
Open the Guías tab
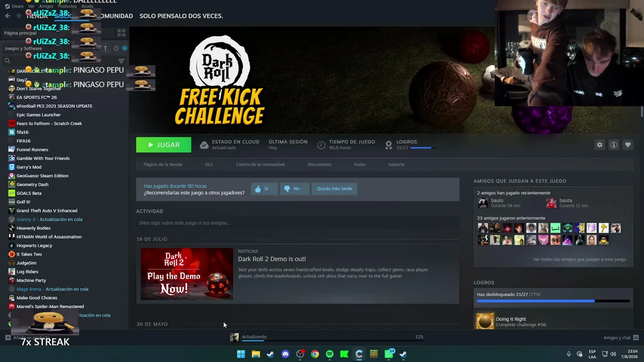360,164
